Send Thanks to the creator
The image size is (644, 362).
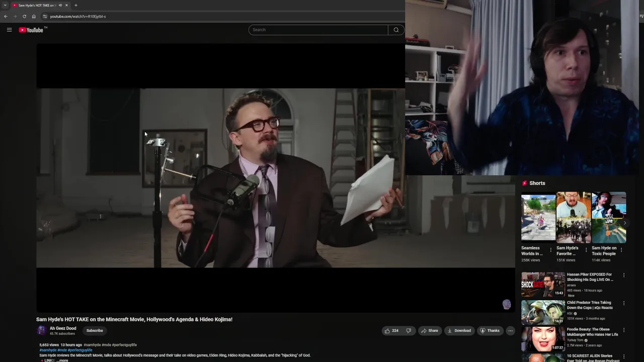(490, 330)
